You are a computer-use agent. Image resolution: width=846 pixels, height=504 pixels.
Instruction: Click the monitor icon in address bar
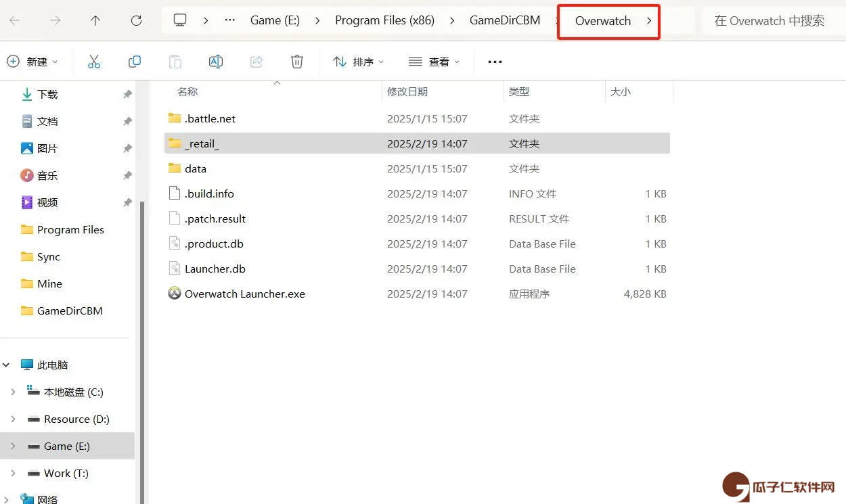click(x=180, y=20)
